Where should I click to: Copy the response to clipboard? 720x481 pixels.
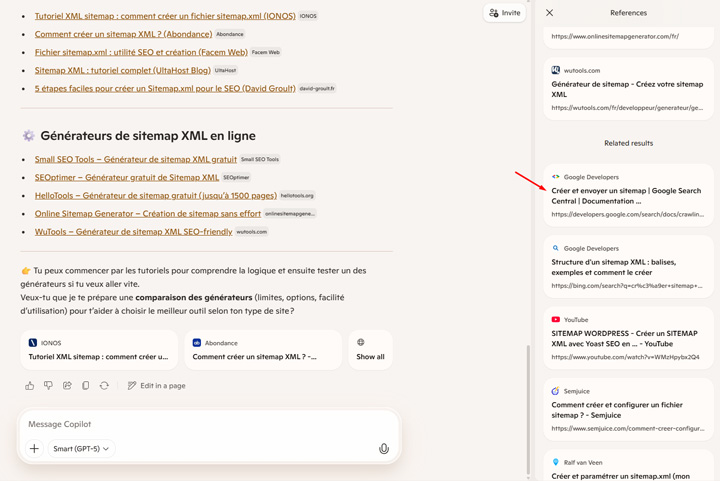pyautogui.click(x=86, y=385)
